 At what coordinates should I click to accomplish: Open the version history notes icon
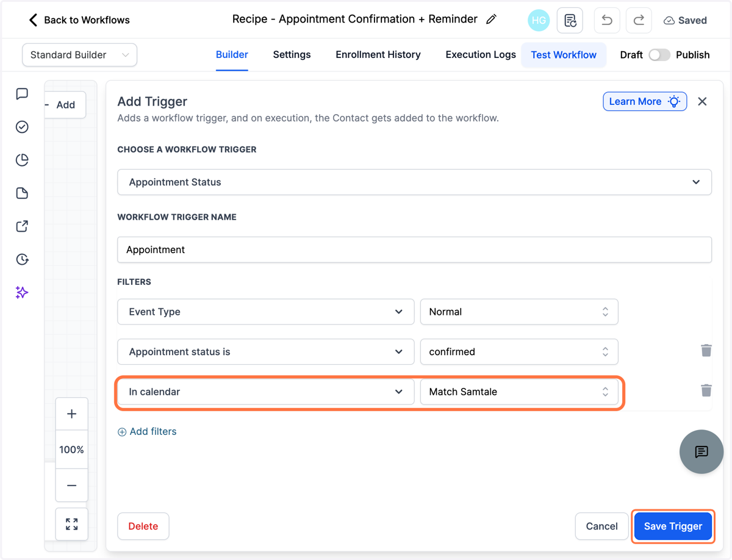tap(570, 20)
